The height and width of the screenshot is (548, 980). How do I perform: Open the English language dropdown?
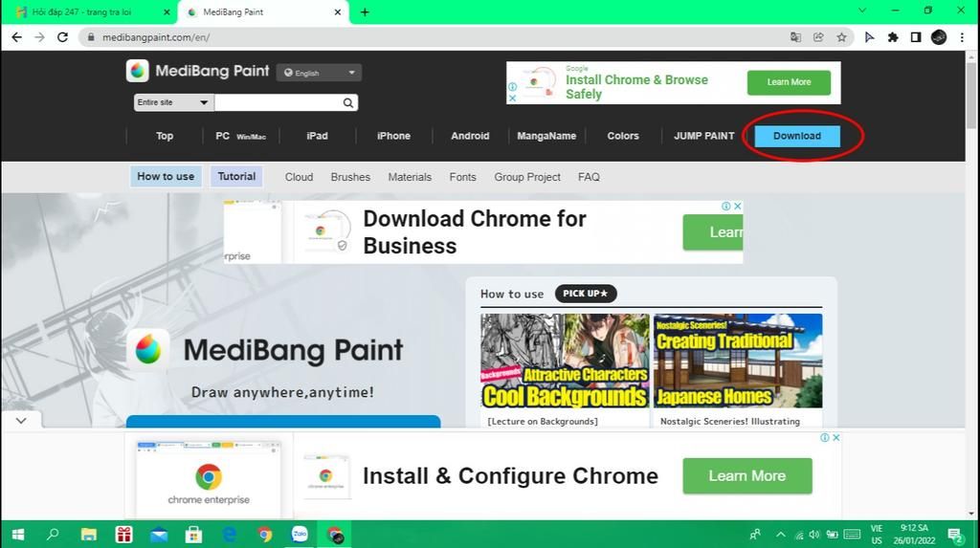point(319,73)
